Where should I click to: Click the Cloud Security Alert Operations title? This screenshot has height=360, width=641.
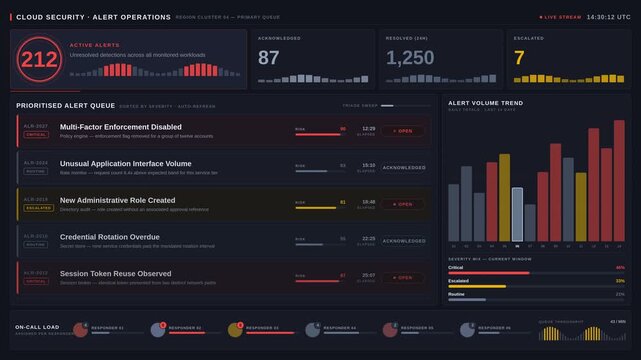[x=93, y=17]
